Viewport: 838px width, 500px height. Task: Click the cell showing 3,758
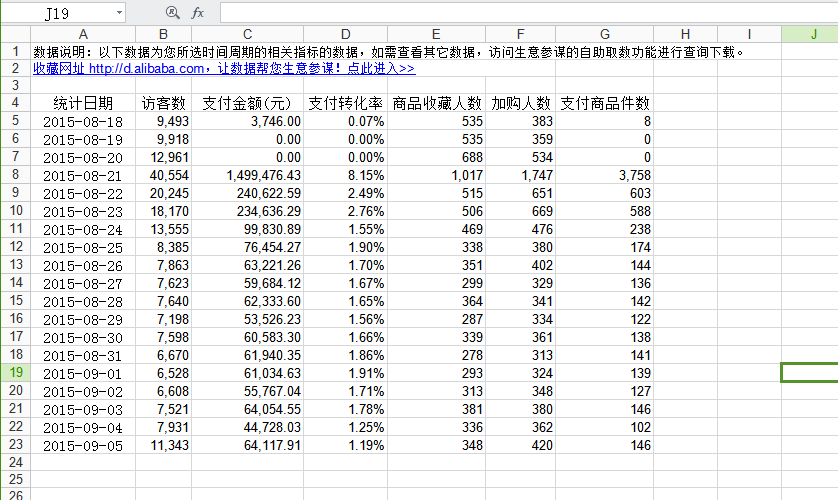(x=605, y=175)
